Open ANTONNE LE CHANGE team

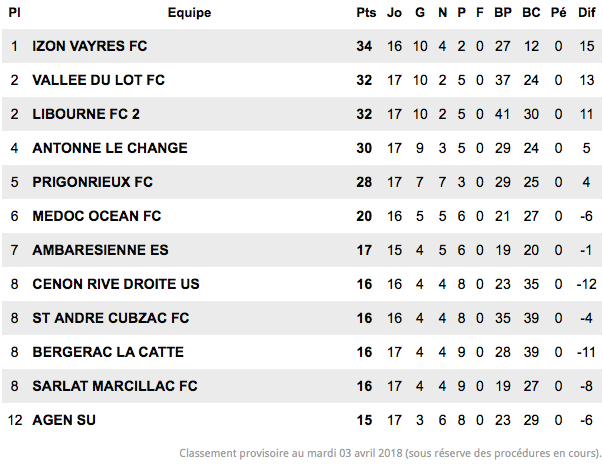click(110, 148)
